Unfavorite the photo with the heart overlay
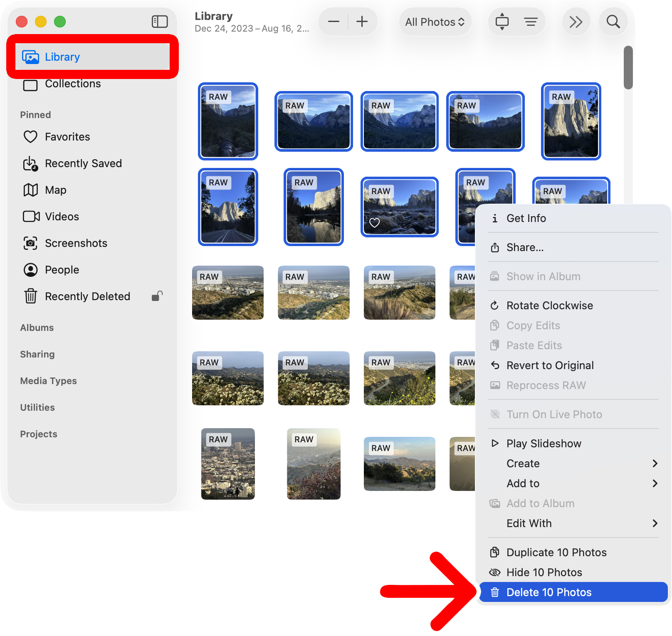This screenshot has width=672, height=636. click(374, 223)
